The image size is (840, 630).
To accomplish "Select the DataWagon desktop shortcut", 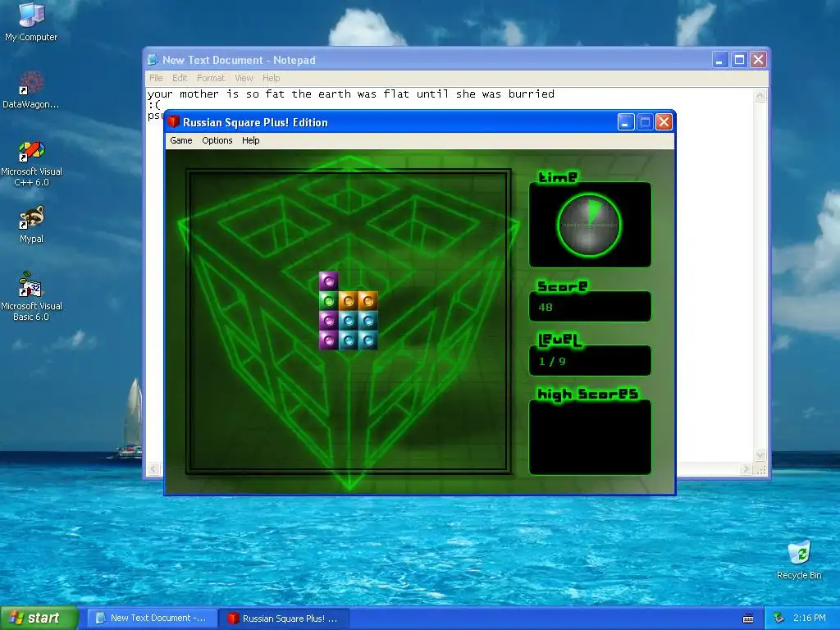I will (x=31, y=89).
